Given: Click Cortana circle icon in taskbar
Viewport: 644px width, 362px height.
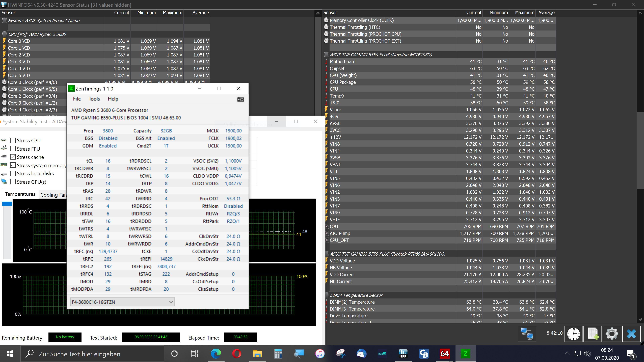Looking at the screenshot, I should coord(174,353).
